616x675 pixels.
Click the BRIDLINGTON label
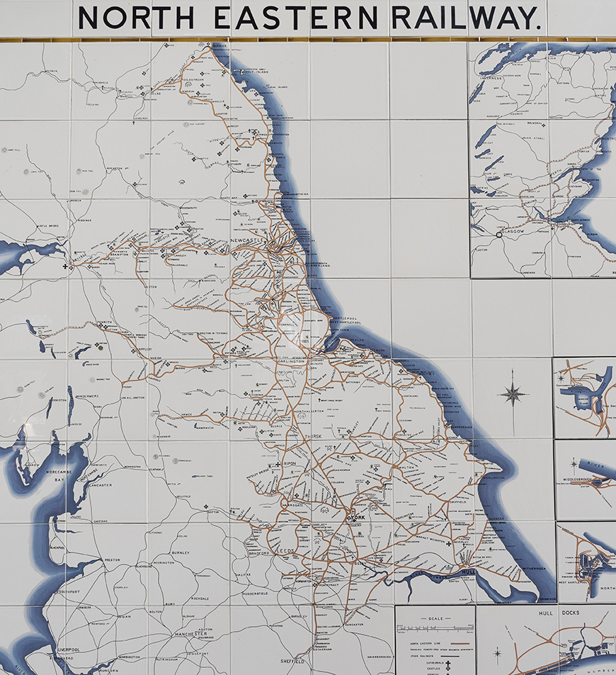pyautogui.click(x=494, y=478)
